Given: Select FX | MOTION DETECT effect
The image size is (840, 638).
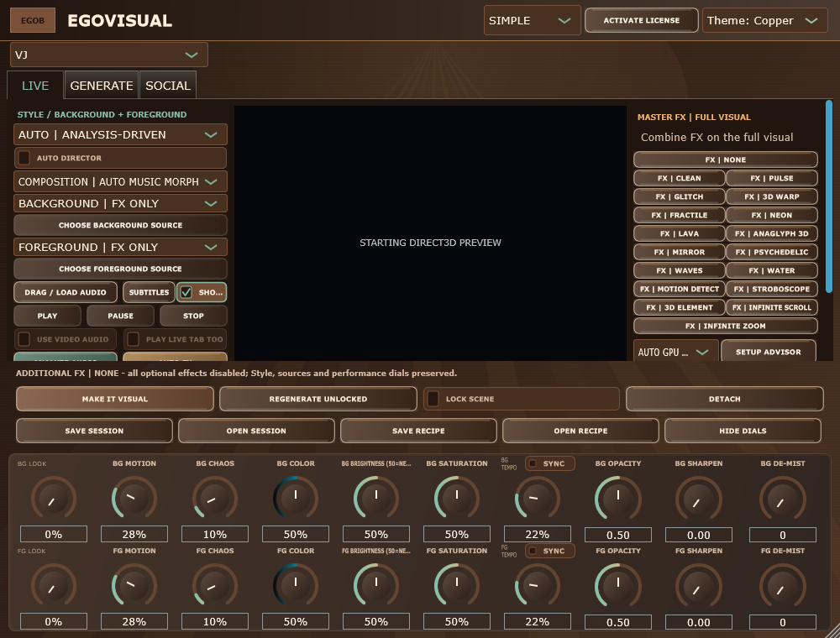Looking at the screenshot, I should (x=680, y=289).
